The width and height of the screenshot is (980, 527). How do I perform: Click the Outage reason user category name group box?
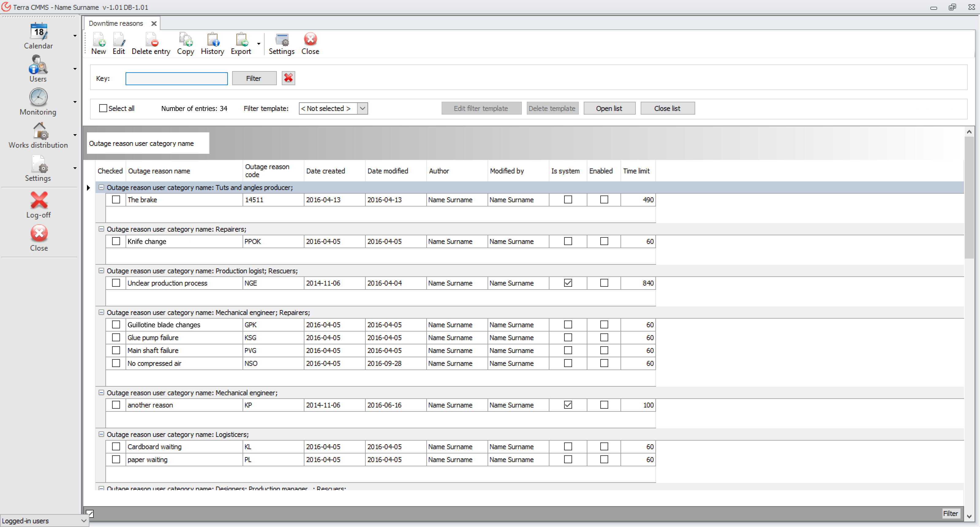[x=148, y=143]
